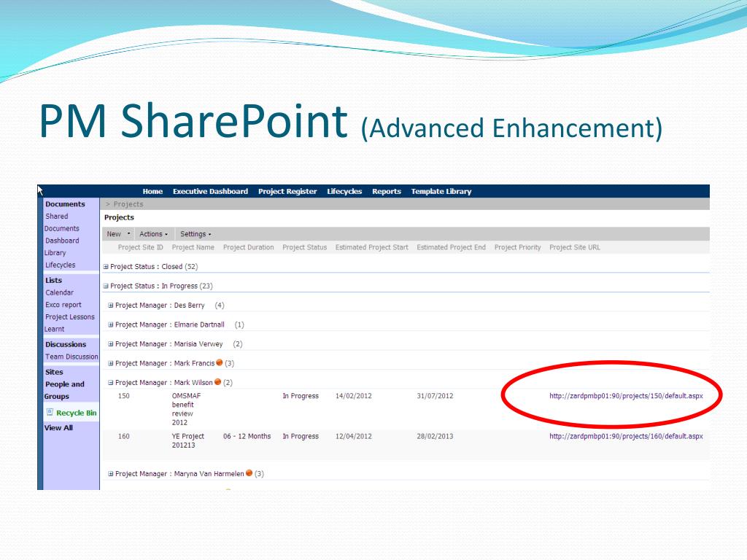Click the Sites sidebar heading
The height and width of the screenshot is (560, 747).
(54, 372)
